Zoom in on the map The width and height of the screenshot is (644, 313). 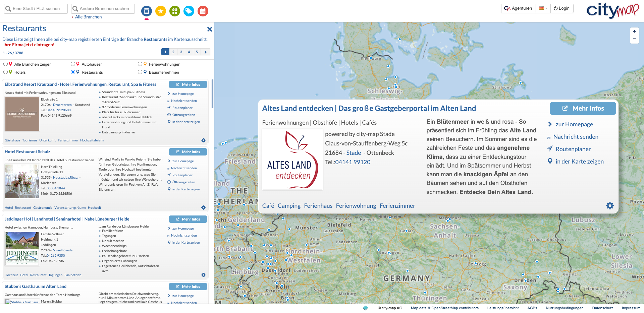click(x=634, y=32)
